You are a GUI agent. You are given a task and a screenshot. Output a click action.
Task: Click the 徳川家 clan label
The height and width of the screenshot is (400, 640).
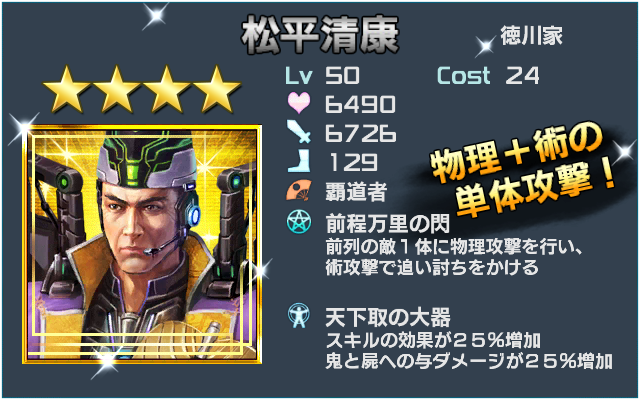pyautogui.click(x=531, y=36)
